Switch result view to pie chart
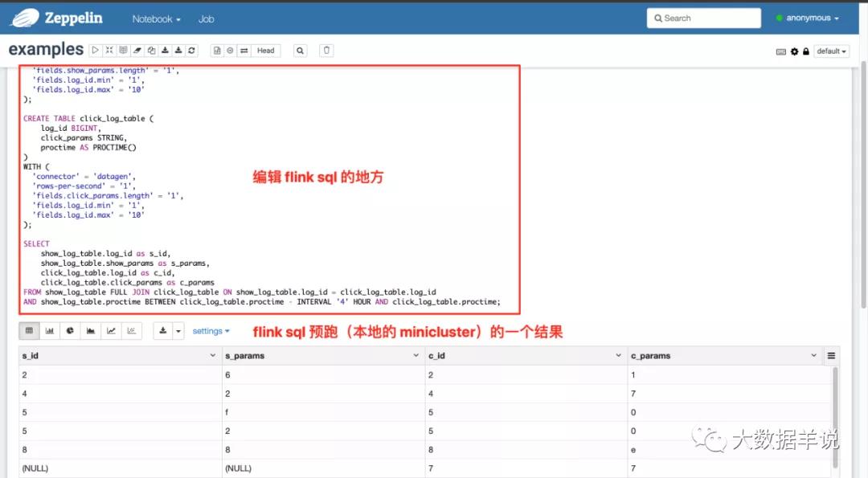Viewport: 868px width, 478px height. tap(70, 330)
